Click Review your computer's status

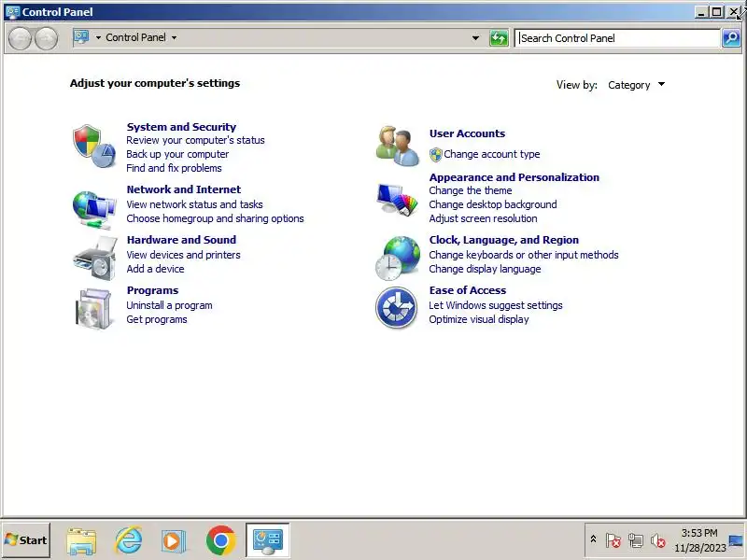195,141
